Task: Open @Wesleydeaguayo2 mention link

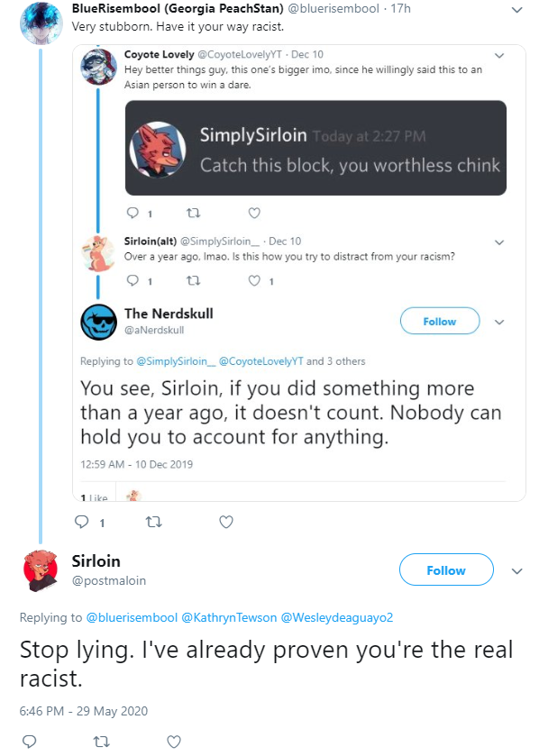Action: [x=337, y=617]
